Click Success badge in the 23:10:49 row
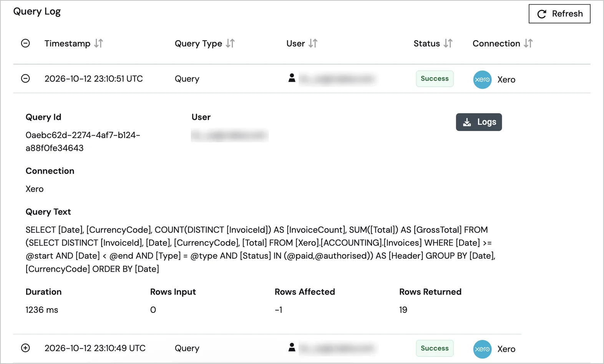This screenshot has width=604, height=364. click(435, 348)
